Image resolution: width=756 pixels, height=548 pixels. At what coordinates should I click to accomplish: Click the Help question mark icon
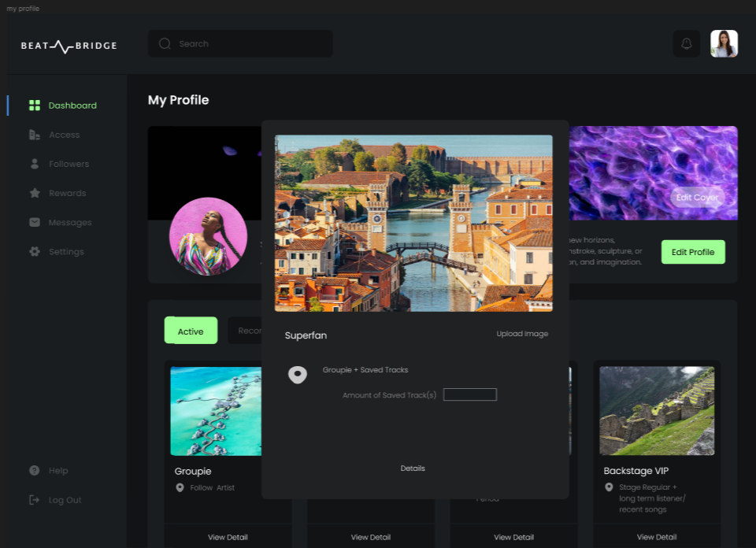tap(34, 470)
